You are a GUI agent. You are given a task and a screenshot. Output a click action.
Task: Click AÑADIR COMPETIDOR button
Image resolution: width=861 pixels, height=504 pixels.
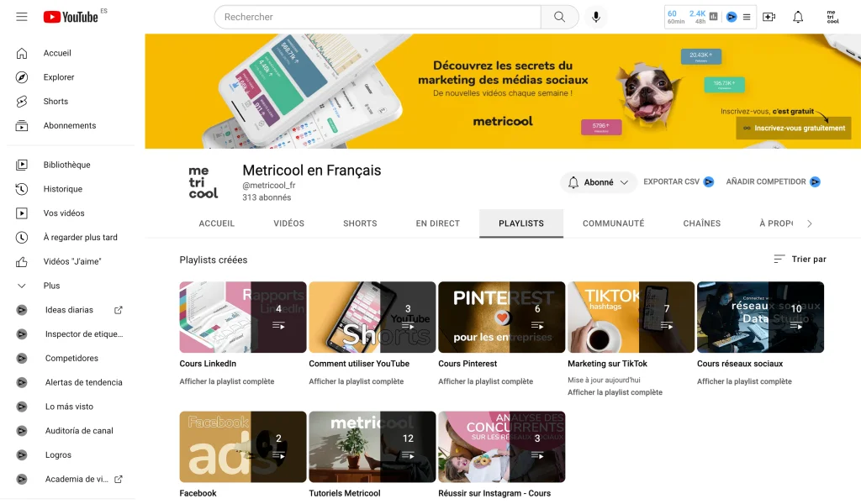pyautogui.click(x=774, y=181)
